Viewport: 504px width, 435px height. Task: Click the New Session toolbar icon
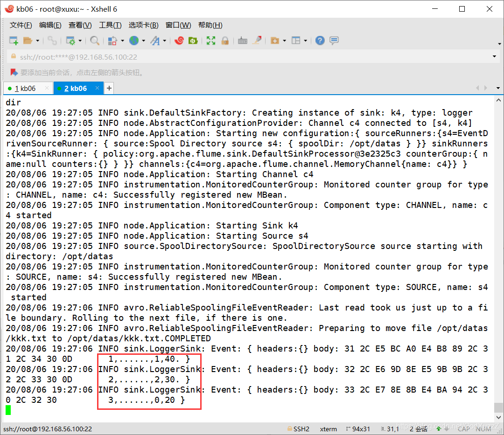(x=14, y=41)
